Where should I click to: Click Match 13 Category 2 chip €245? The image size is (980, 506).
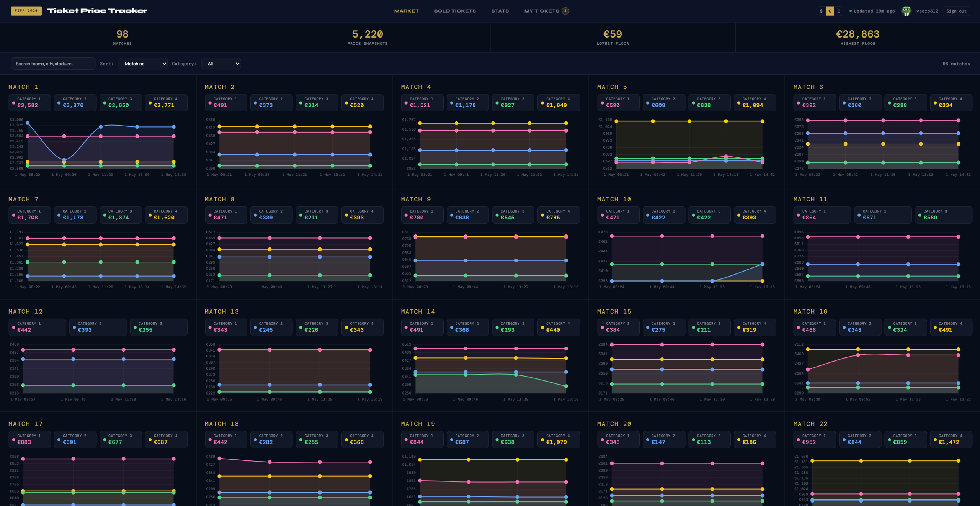(271, 327)
